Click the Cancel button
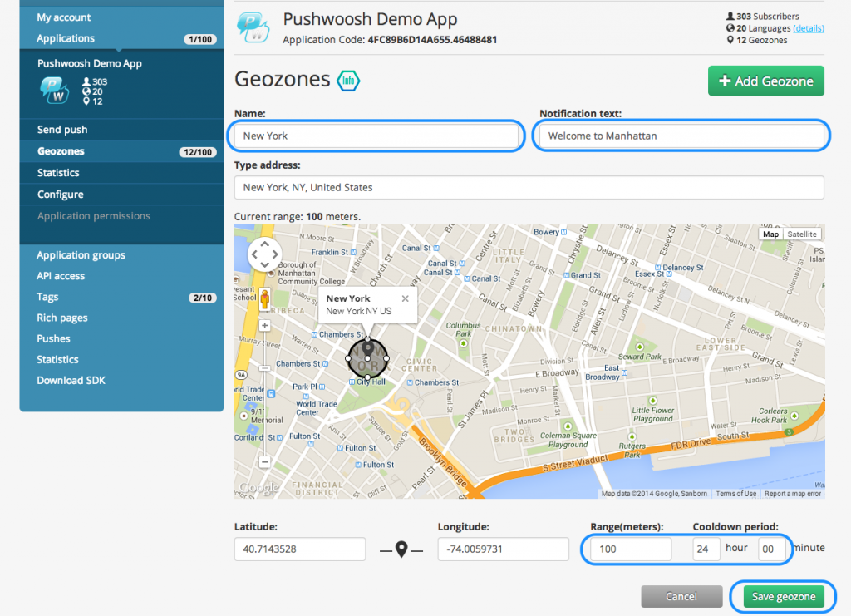The height and width of the screenshot is (616, 851). click(x=681, y=596)
